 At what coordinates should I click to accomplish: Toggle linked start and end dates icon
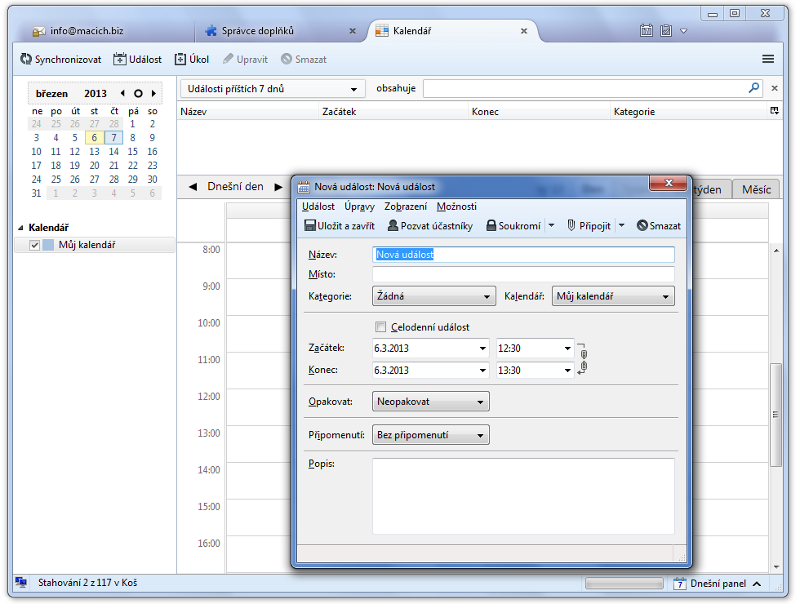pyautogui.click(x=582, y=359)
